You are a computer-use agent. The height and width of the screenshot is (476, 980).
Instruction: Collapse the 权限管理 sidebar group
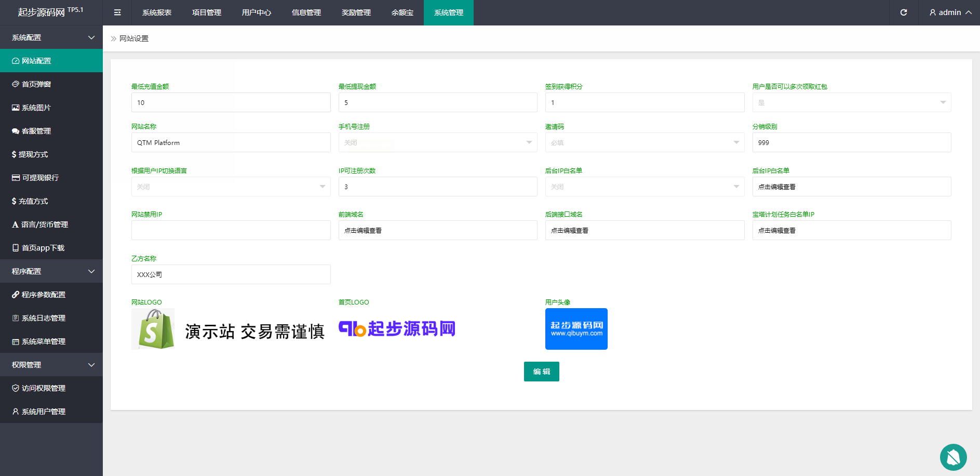[51, 365]
